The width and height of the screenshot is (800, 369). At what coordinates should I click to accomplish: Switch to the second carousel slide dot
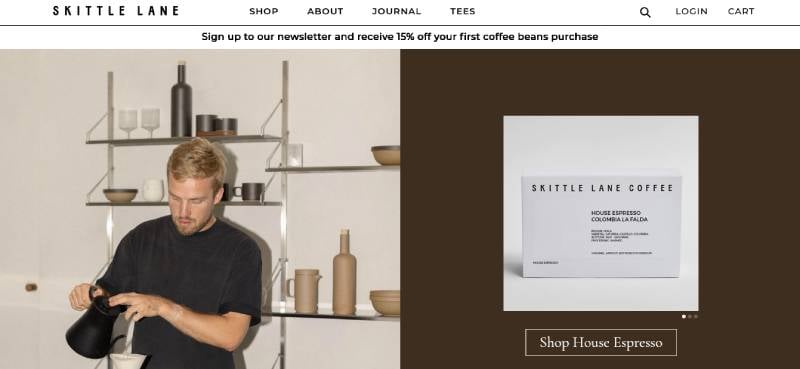point(690,316)
